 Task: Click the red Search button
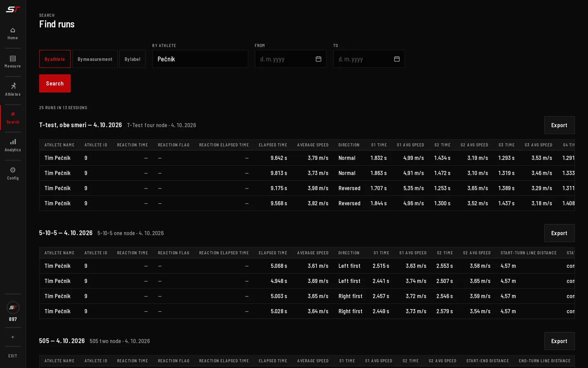pyautogui.click(x=55, y=83)
